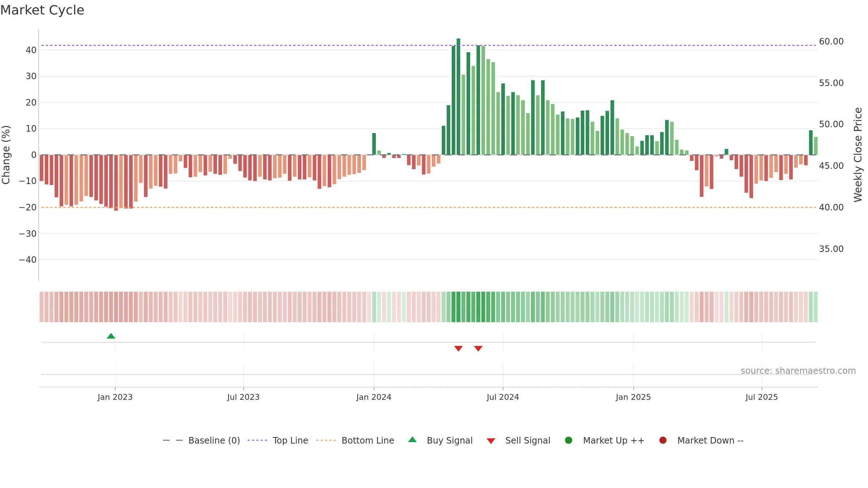868x488 pixels.
Task: Click the source: sharemaestro.com text
Action: click(x=798, y=371)
